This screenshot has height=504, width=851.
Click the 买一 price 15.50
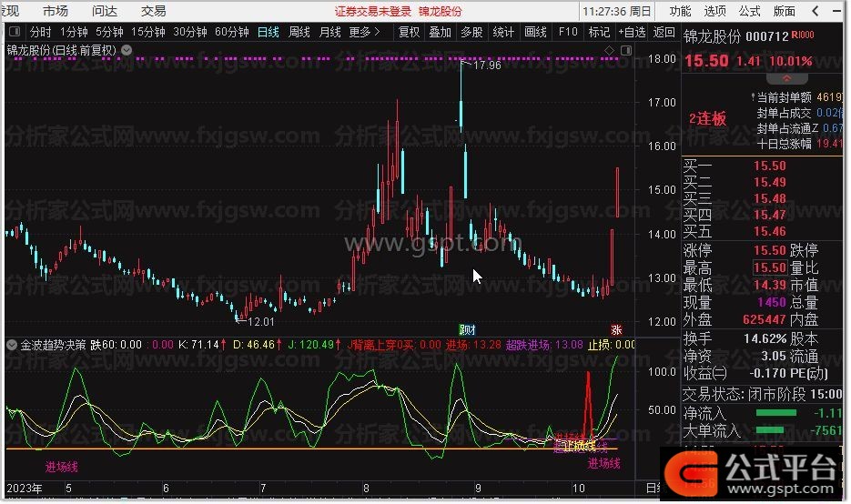pos(770,166)
